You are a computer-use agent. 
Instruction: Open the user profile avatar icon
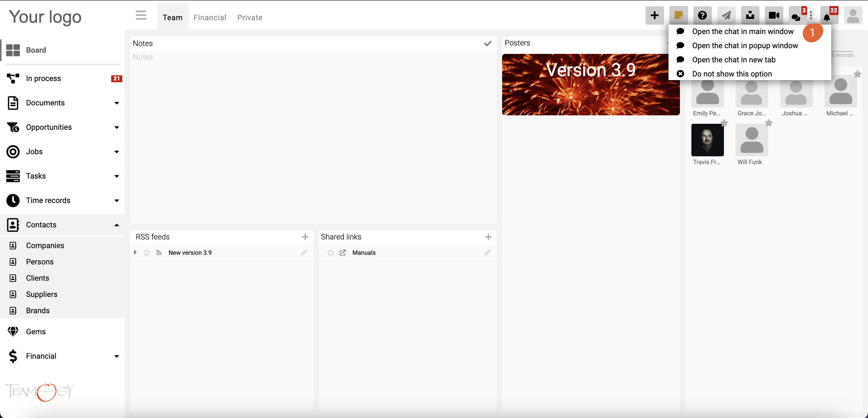tap(853, 15)
